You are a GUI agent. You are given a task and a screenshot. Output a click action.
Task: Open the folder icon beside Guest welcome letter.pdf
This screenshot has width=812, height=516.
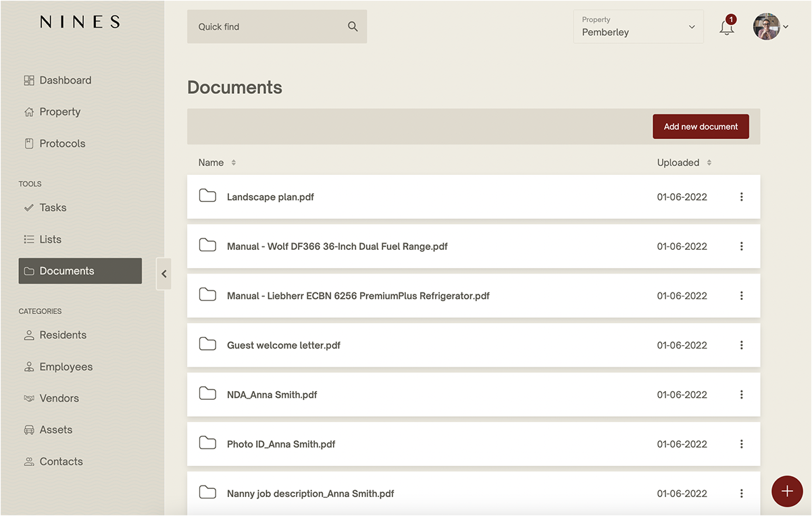click(x=207, y=344)
